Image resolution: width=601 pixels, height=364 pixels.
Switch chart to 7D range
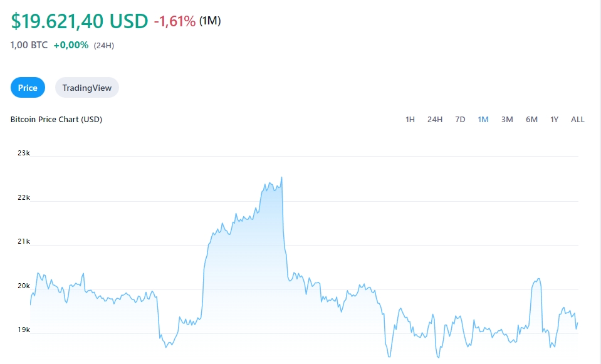pos(460,120)
